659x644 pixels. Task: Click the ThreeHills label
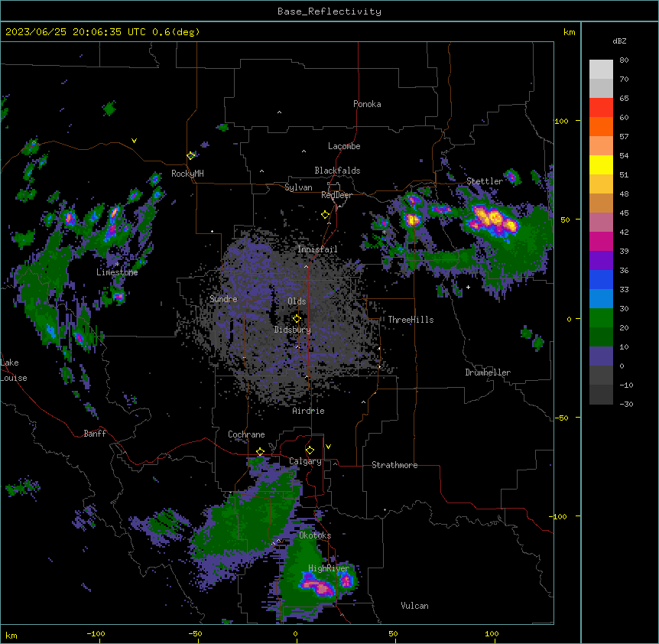[411, 320]
